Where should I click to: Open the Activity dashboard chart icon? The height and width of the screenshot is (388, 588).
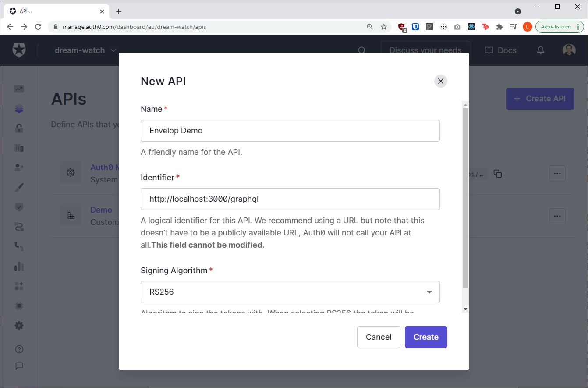click(x=19, y=88)
